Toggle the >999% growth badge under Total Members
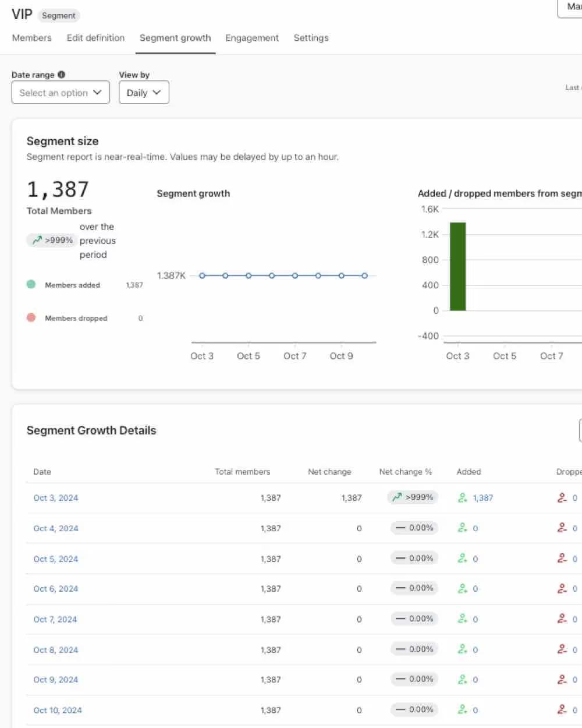The image size is (582, 728). [x=51, y=239]
